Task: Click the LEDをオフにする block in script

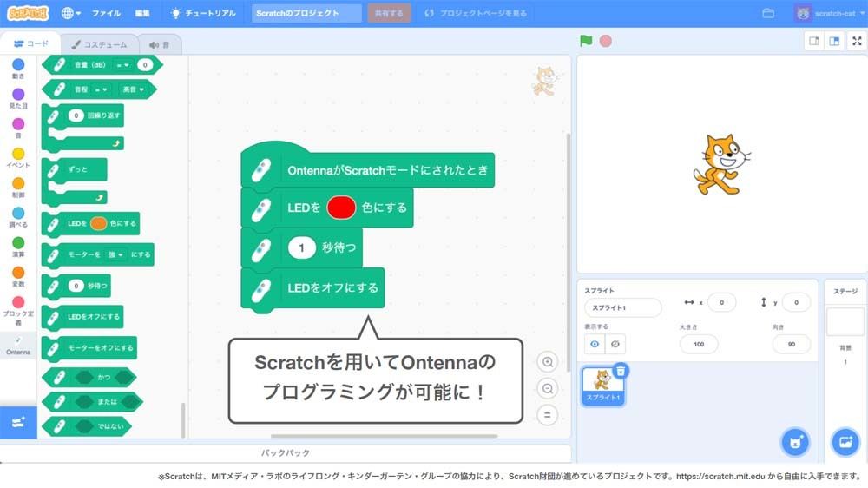Action: pos(312,288)
